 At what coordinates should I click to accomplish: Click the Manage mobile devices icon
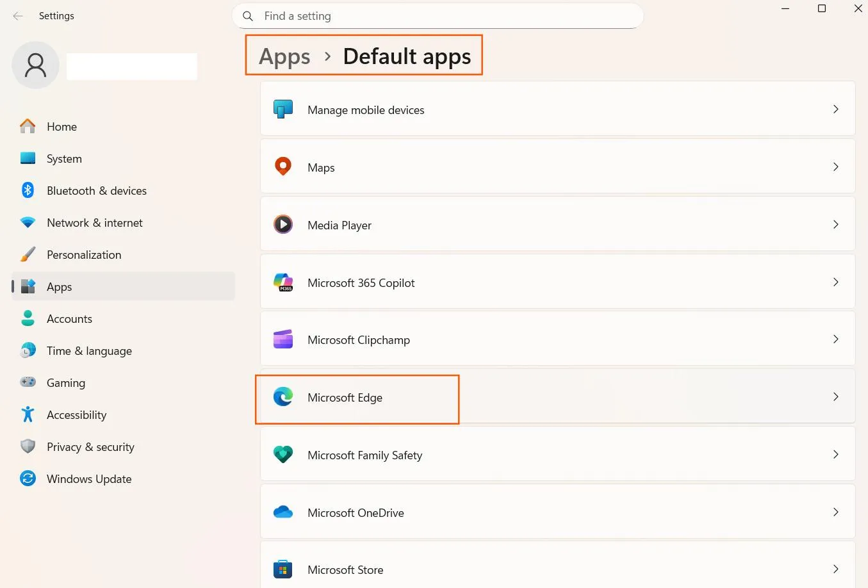pyautogui.click(x=283, y=109)
